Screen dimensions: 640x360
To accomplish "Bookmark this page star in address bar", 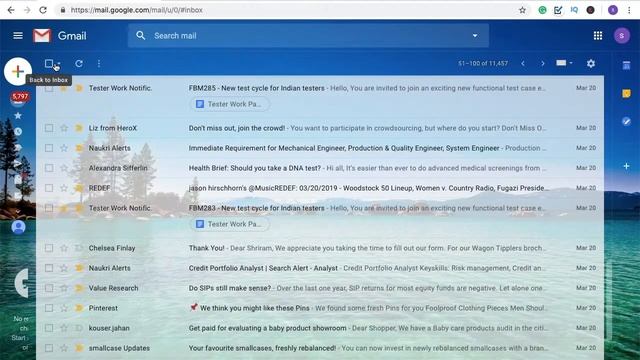I will coord(522,10).
